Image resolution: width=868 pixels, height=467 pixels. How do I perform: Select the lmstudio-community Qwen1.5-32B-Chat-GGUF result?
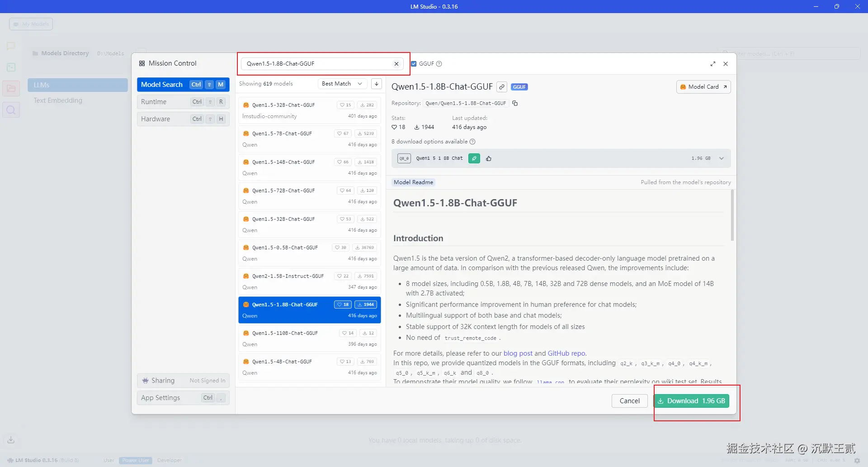(310, 110)
